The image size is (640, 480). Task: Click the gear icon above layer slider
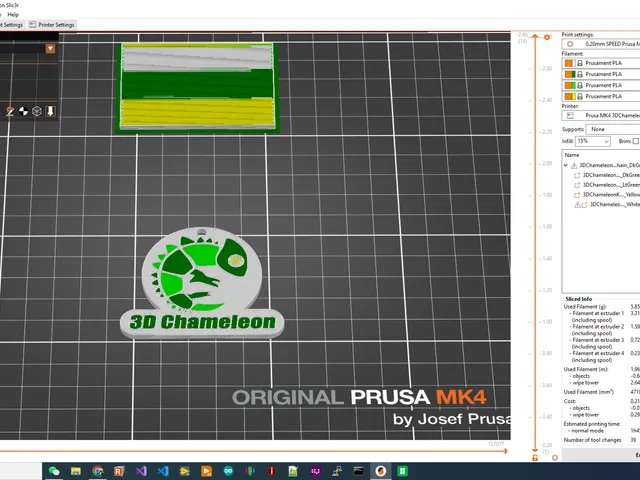[547, 37]
